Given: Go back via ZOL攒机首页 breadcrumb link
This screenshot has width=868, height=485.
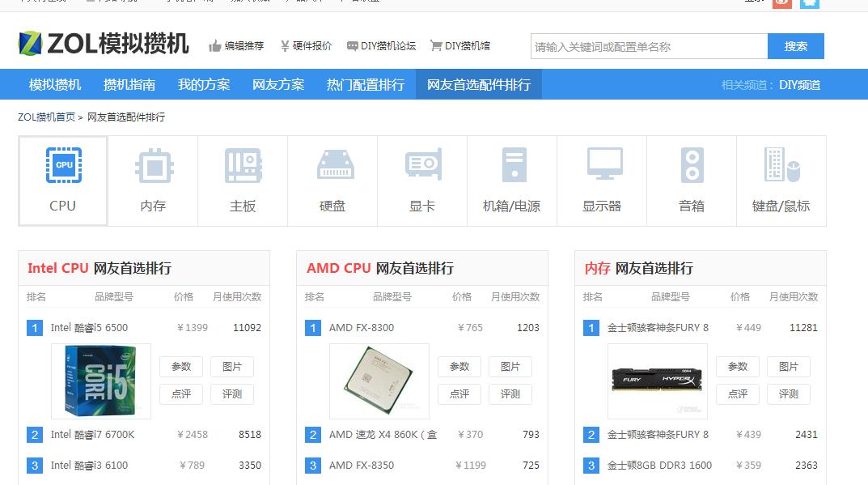Looking at the screenshot, I should click(x=44, y=117).
